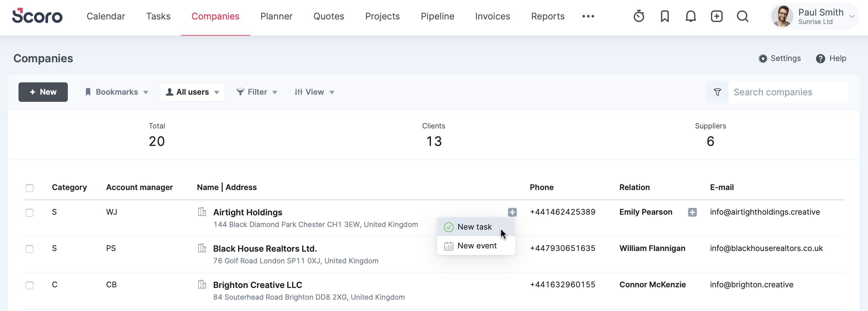The width and height of the screenshot is (868, 311).
Task: Open the Invoices tab
Action: (492, 16)
